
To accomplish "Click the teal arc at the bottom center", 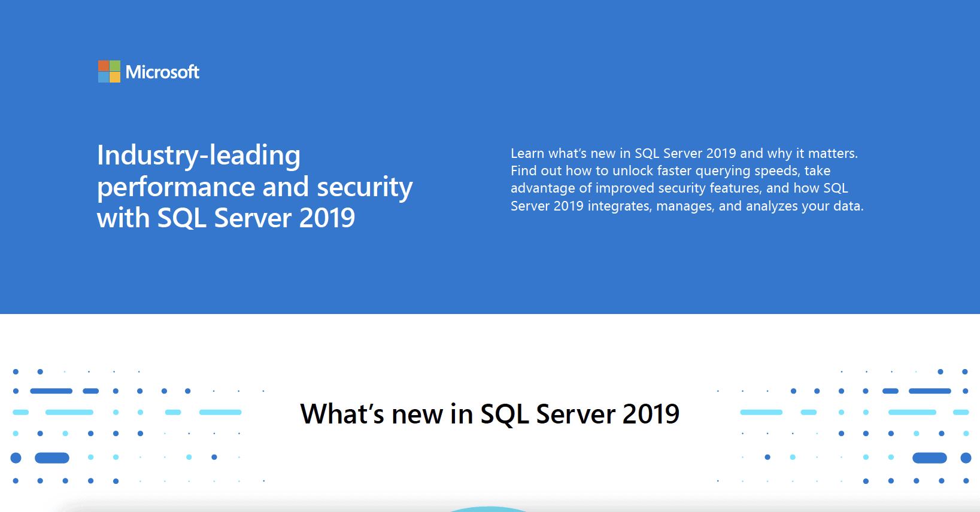I will 490,509.
